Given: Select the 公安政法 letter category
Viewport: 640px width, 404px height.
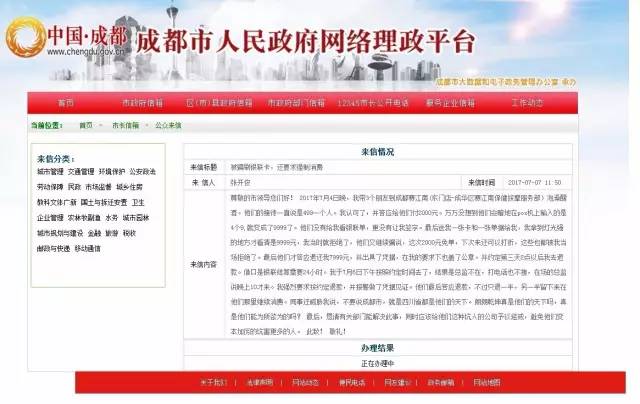Looking at the screenshot, I should pyautogui.click(x=142, y=172).
